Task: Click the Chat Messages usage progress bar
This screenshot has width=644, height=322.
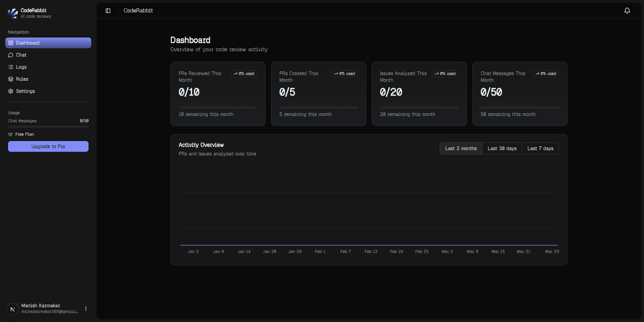Action: tap(48, 126)
